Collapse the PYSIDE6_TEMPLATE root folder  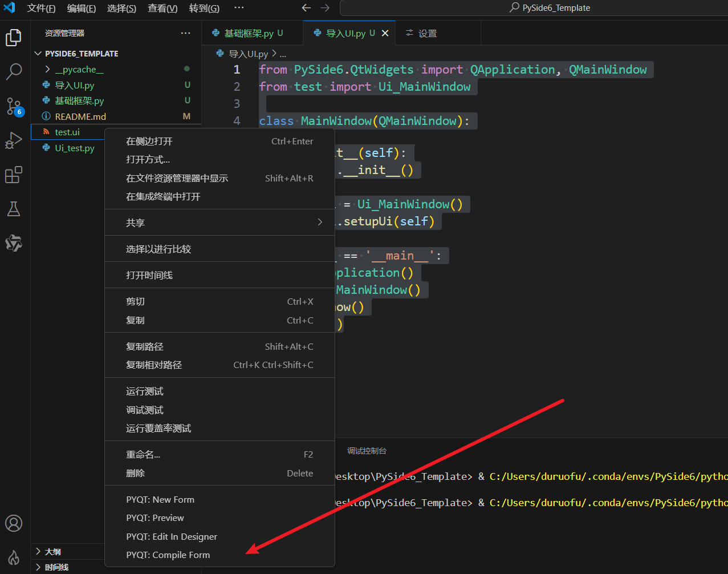click(81, 54)
